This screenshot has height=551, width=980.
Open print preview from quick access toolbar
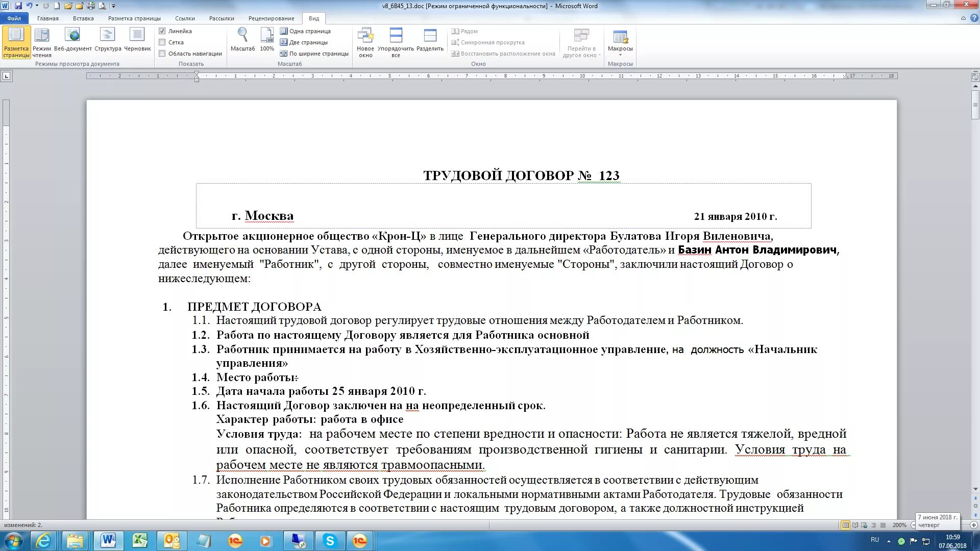pyautogui.click(x=102, y=6)
